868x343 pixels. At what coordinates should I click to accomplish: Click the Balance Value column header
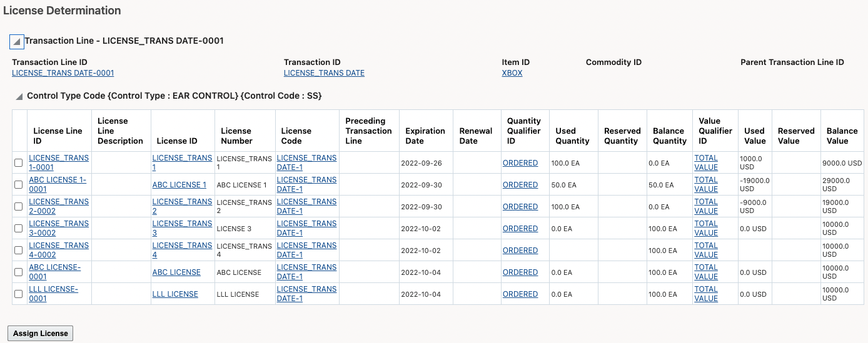pyautogui.click(x=842, y=136)
